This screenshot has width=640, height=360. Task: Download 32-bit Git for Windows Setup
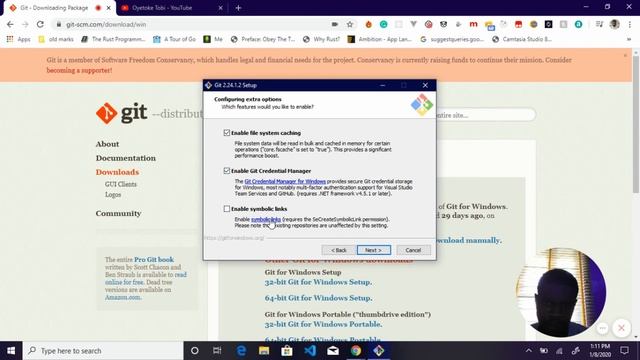click(x=318, y=282)
